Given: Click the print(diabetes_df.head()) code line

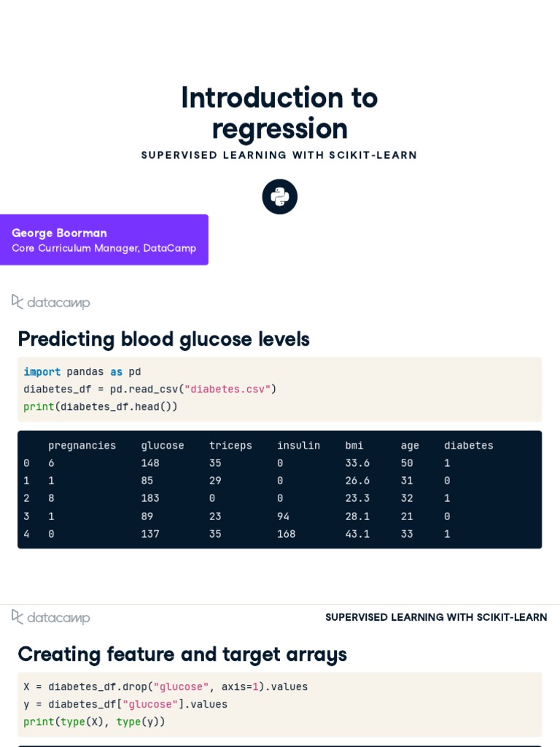Looking at the screenshot, I should click(101, 407).
